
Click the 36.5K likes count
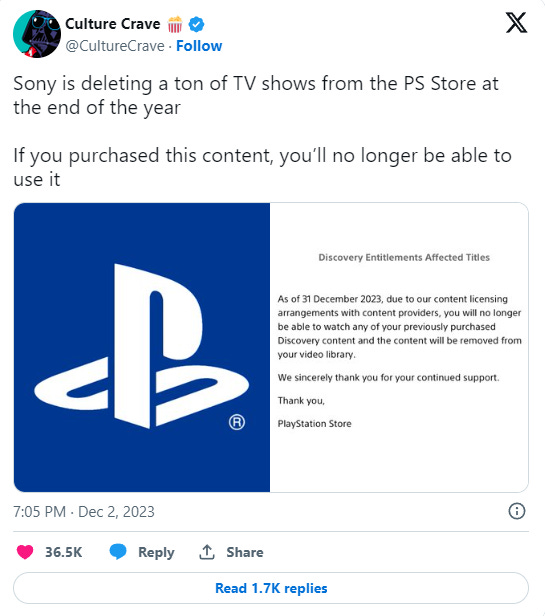pyautogui.click(x=64, y=552)
